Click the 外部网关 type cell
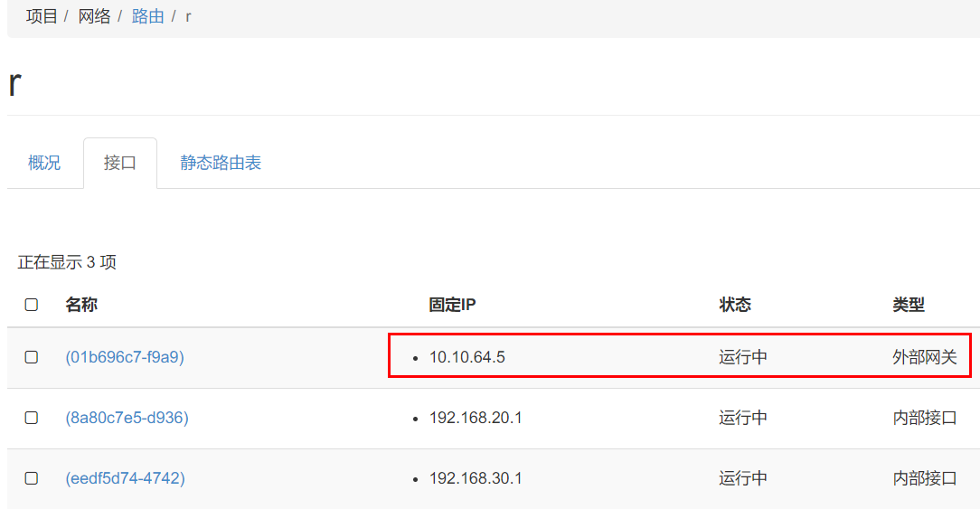This screenshot has width=980, height=509. (x=925, y=357)
